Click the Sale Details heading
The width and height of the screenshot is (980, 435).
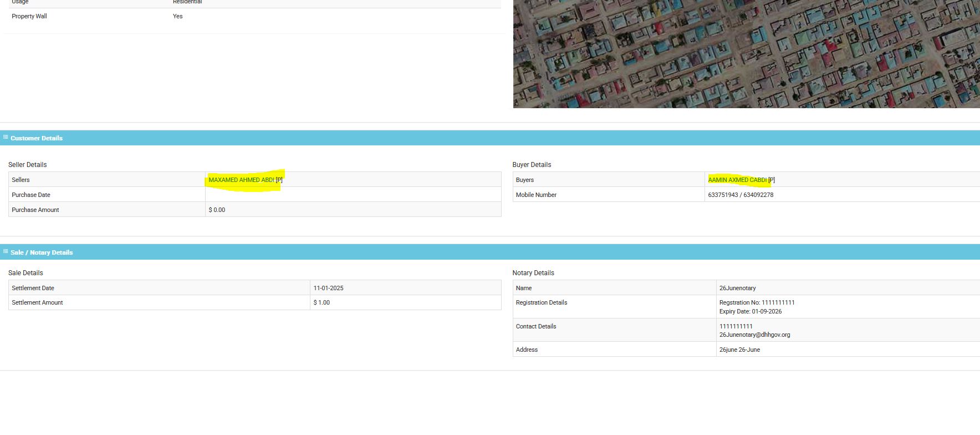point(25,273)
